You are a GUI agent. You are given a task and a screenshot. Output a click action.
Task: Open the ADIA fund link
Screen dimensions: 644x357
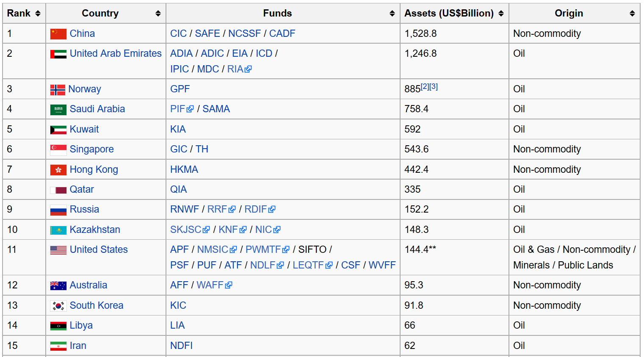[x=181, y=53]
